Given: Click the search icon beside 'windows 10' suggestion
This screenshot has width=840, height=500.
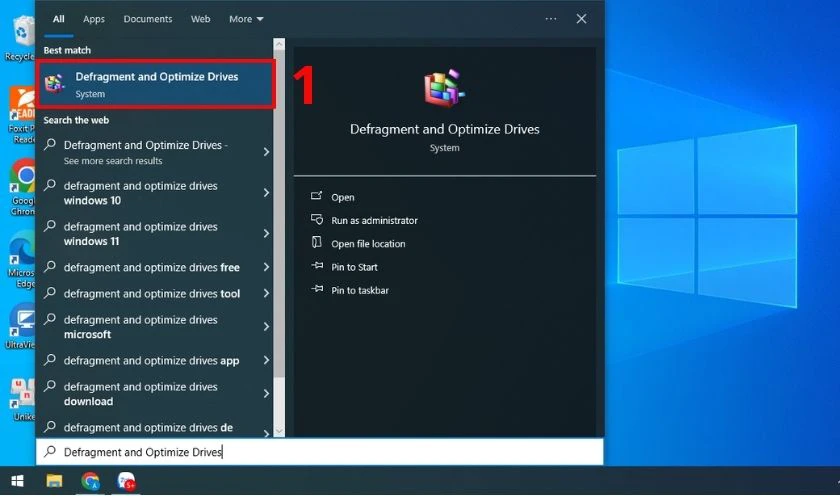Looking at the screenshot, I should (50, 185).
